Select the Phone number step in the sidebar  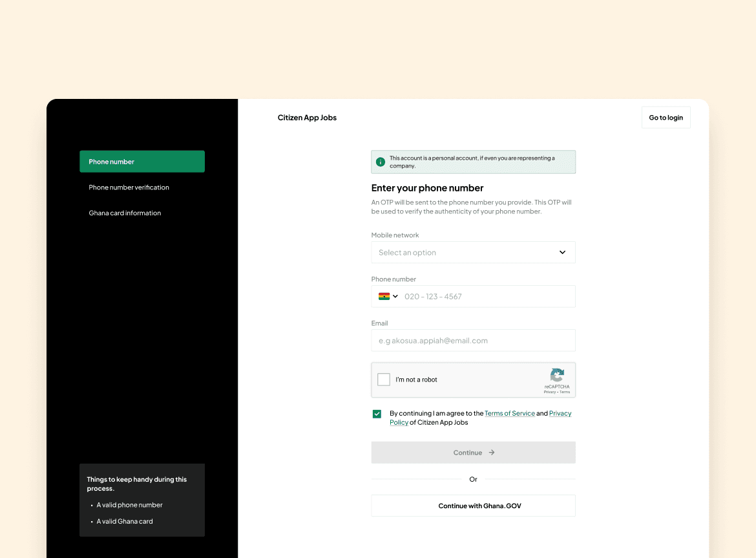142,161
